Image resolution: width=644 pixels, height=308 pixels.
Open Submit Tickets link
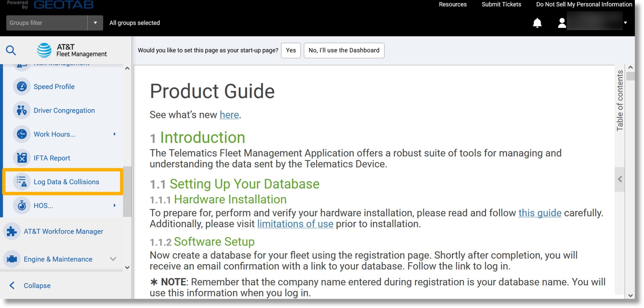[x=501, y=4]
